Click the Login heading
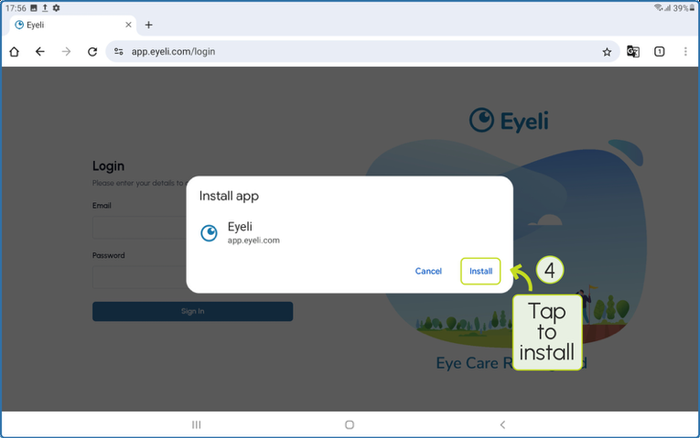Image resolution: width=700 pixels, height=438 pixels. (108, 166)
